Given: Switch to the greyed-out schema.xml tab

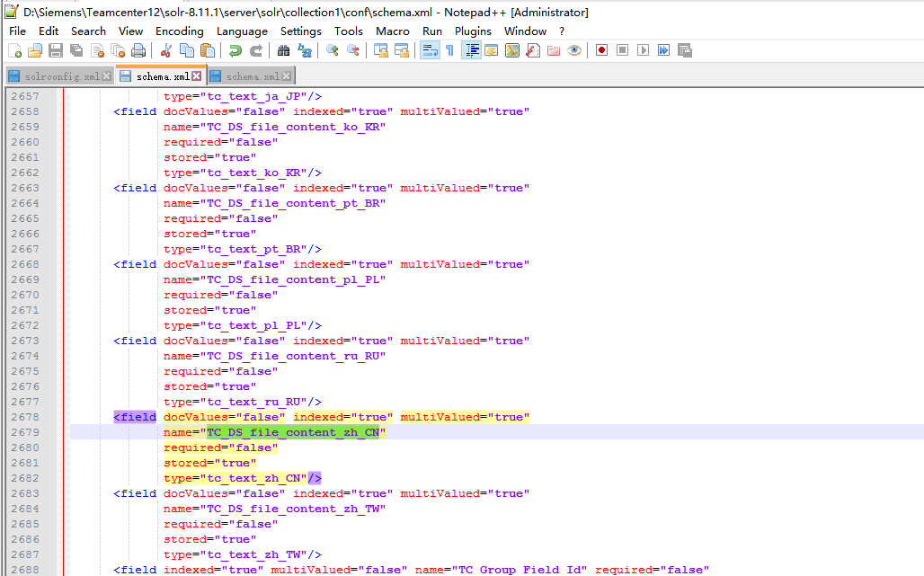Looking at the screenshot, I should click(x=253, y=76).
